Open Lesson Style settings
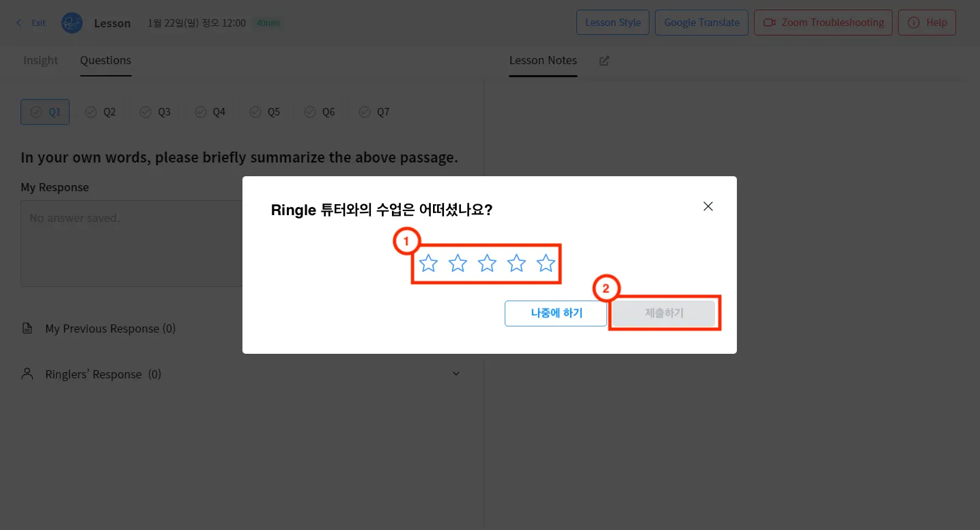Viewport: 980px width, 530px height. click(x=613, y=23)
